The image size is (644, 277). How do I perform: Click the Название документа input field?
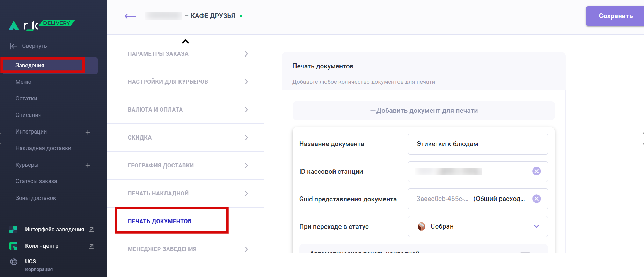(x=477, y=144)
